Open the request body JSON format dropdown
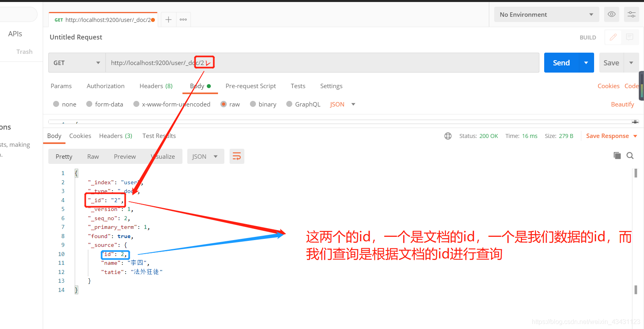The image size is (644, 329). (x=343, y=104)
